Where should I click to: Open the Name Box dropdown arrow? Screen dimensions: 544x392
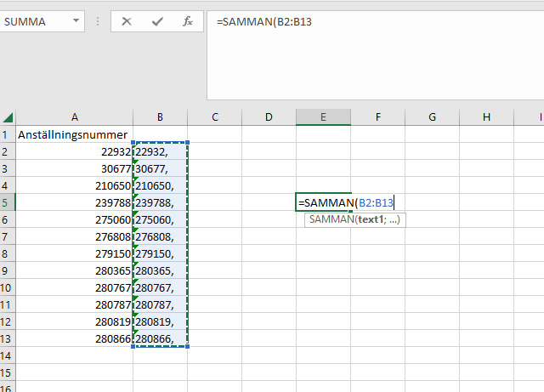[x=76, y=21]
